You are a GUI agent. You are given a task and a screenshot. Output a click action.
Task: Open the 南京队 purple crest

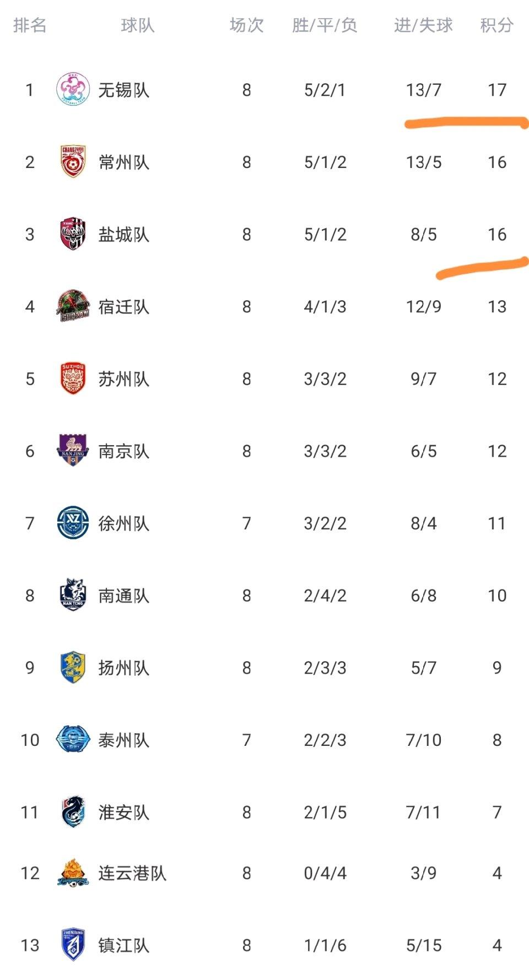pos(73,451)
